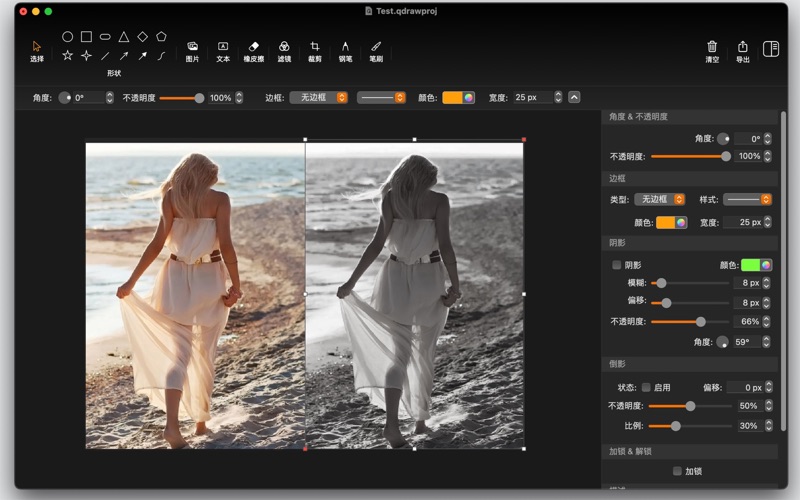The width and height of the screenshot is (800, 500).
Task: Expand the 样式 line style dropdown
Action: [747, 200]
